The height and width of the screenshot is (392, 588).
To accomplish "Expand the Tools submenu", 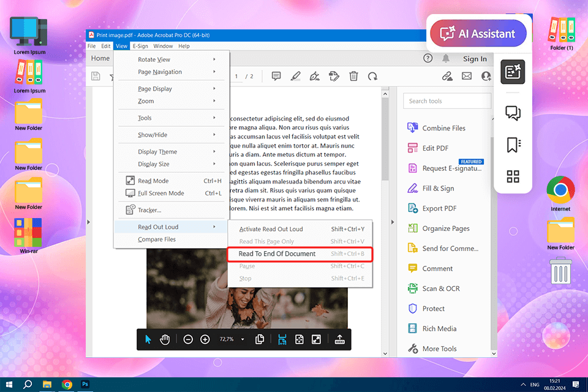I will [x=171, y=118].
